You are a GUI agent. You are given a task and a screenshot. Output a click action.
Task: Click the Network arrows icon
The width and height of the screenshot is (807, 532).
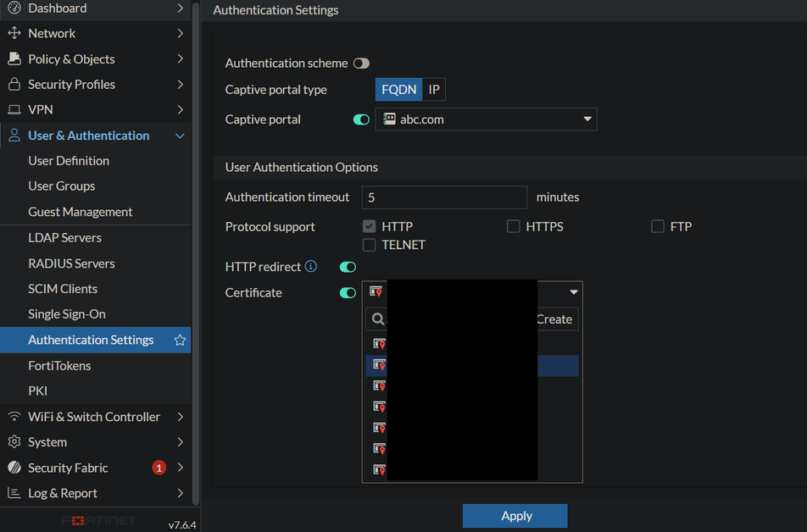pyautogui.click(x=14, y=33)
